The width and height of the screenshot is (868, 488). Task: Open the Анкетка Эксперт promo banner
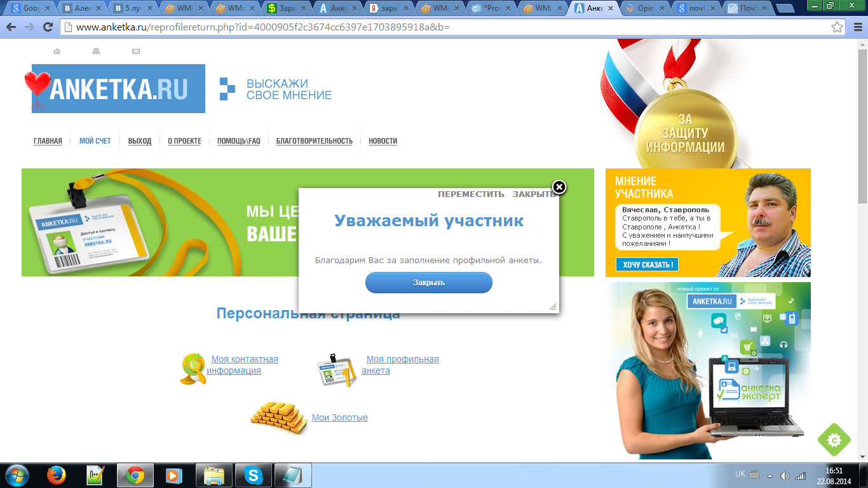click(708, 370)
